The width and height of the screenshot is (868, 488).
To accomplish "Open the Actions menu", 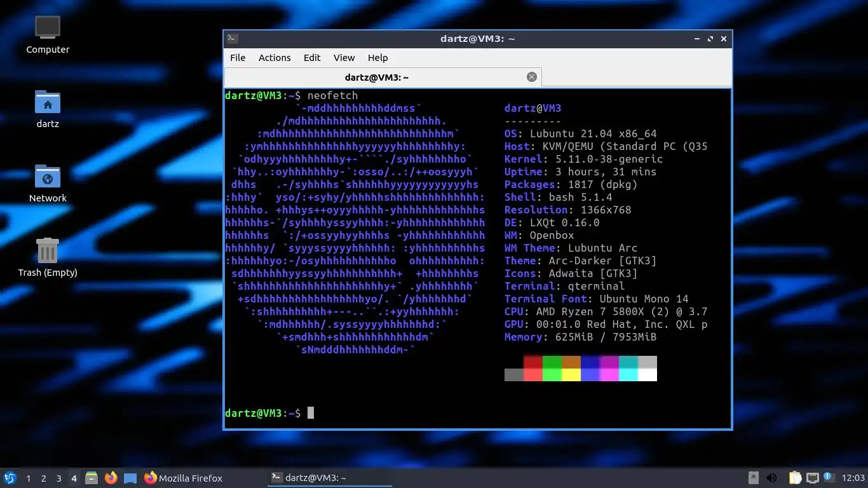I will pyautogui.click(x=275, y=58).
